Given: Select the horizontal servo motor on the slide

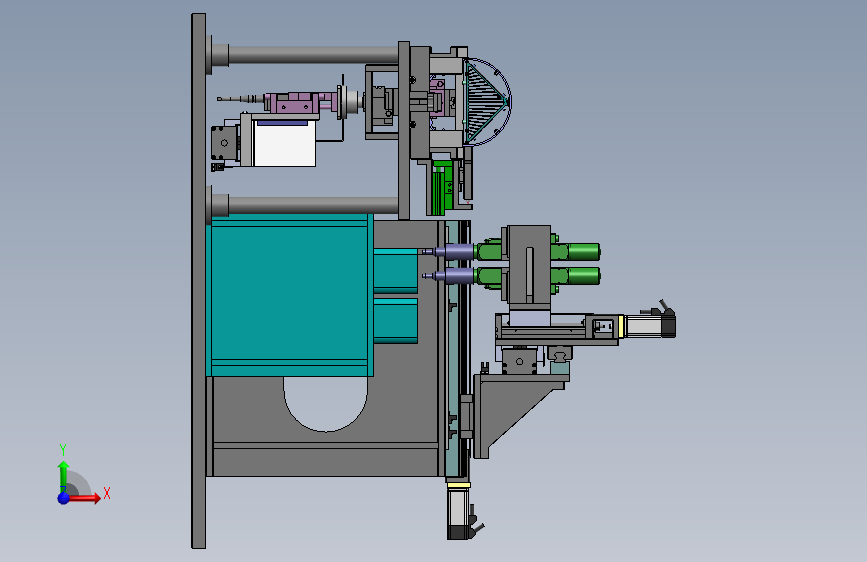Looking at the screenshot, I should [650, 326].
